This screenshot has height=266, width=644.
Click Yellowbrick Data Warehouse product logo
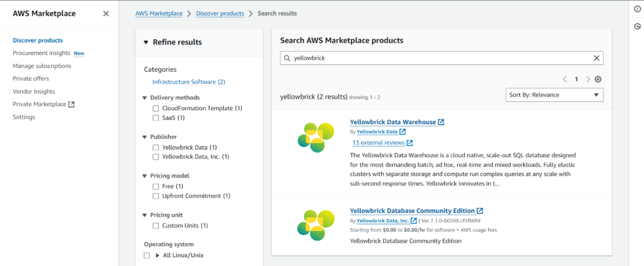316,137
